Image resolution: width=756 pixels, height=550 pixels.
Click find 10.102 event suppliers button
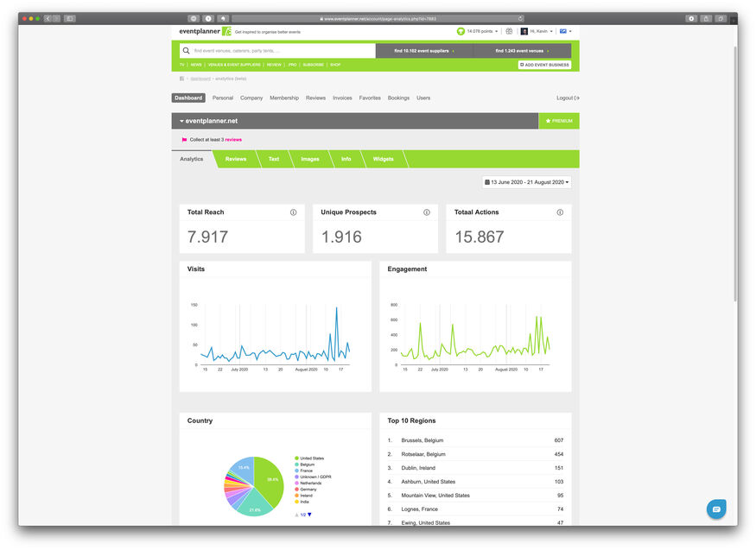click(x=424, y=51)
